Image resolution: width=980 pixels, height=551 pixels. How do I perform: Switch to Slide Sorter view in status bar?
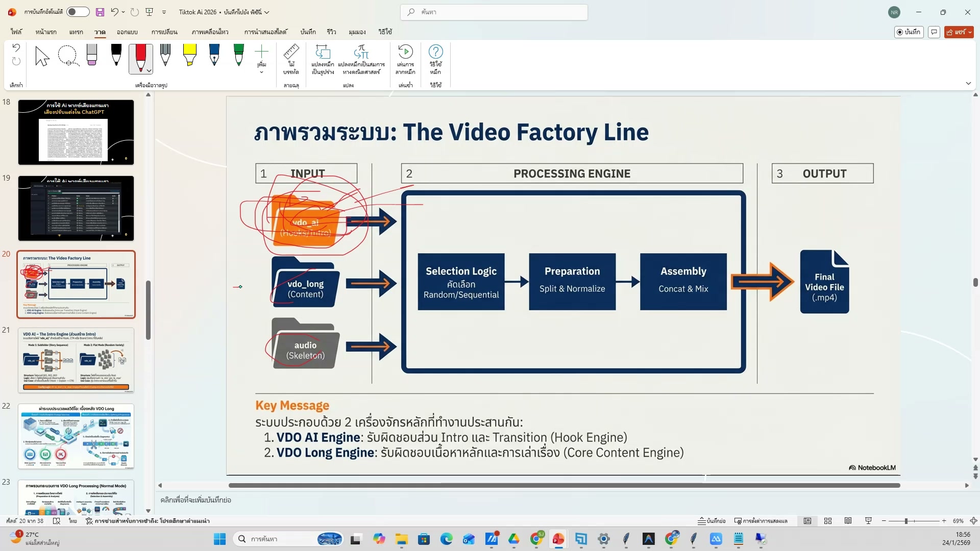coord(828,521)
